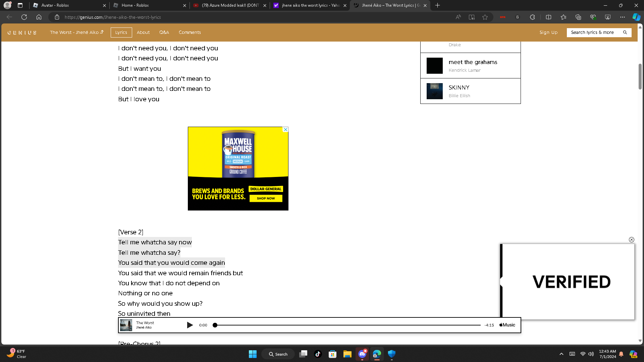Open the tab actions menu icon

point(20,5)
